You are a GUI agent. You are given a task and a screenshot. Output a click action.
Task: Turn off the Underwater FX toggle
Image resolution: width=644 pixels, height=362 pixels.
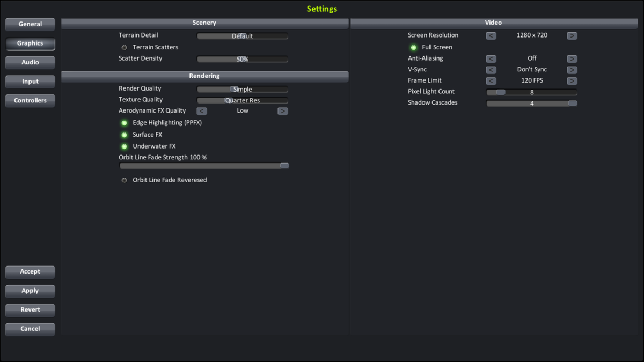124,146
